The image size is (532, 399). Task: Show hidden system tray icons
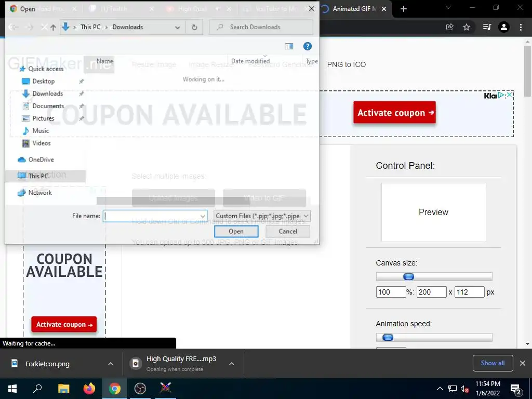coord(440,389)
